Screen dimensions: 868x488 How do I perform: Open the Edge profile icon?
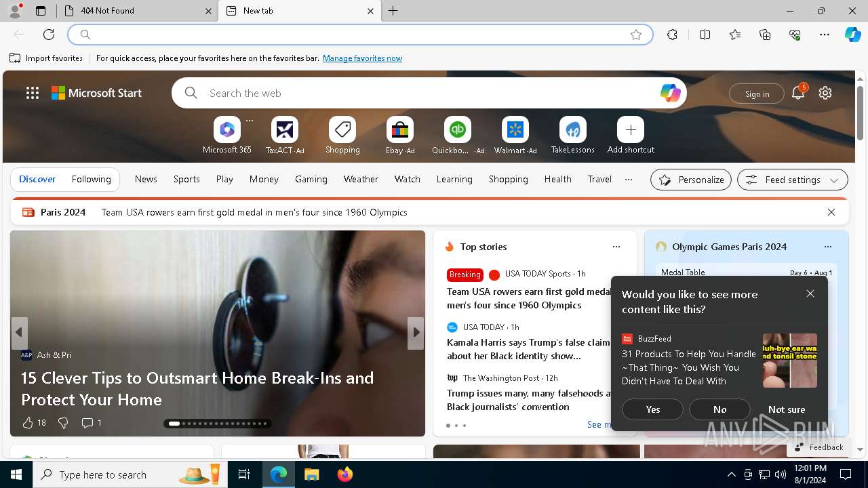point(15,11)
